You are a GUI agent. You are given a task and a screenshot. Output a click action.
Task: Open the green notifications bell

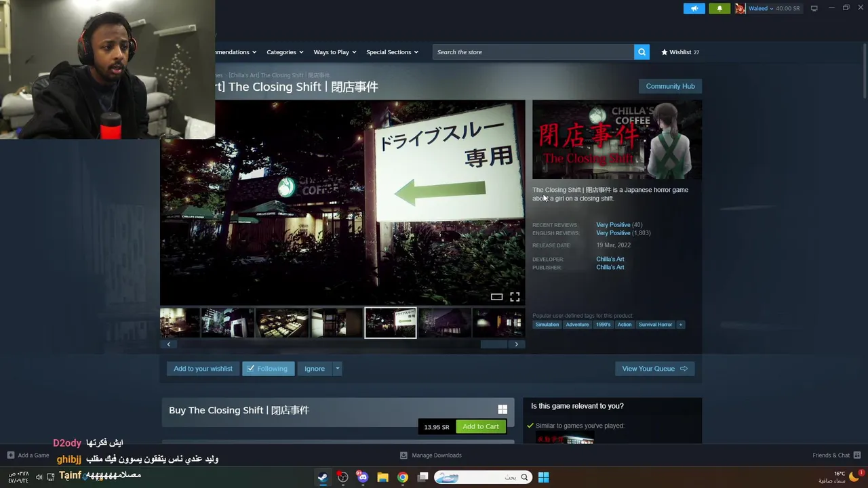click(719, 8)
